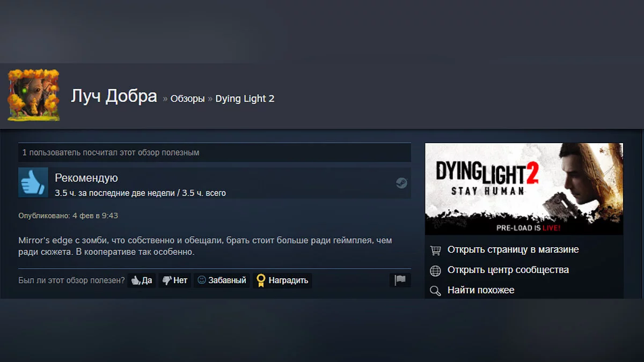The height and width of the screenshot is (362, 644).
Task: Open the Dying Light 2 Stay Human banner
Action: point(524,189)
